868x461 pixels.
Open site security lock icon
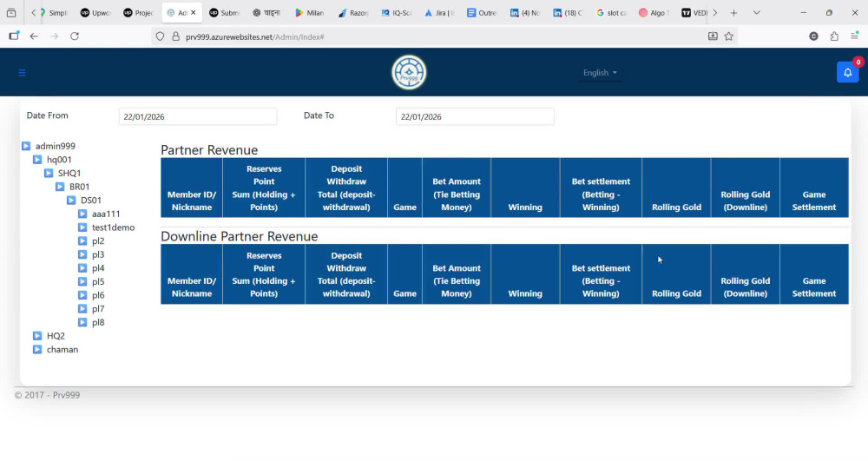176,36
